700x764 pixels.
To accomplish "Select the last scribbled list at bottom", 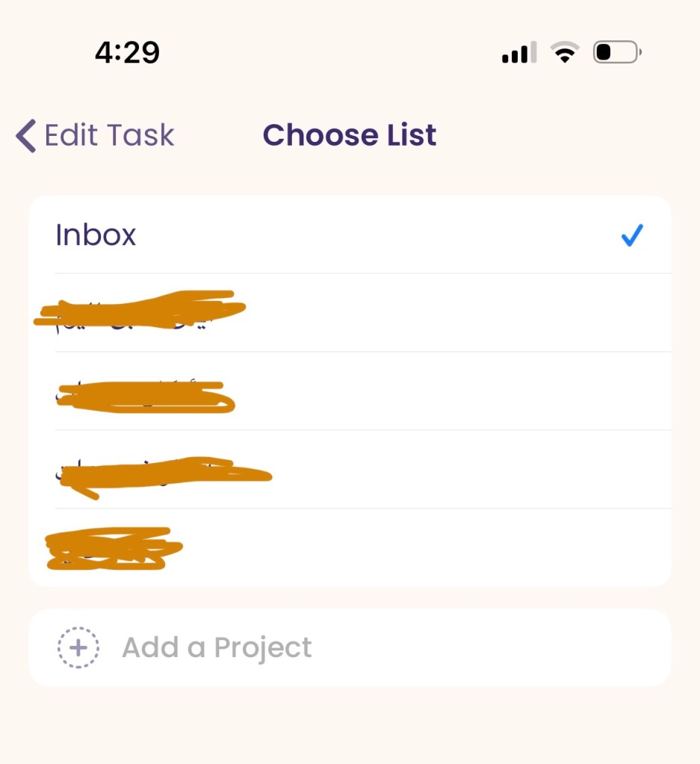I will point(114,549).
